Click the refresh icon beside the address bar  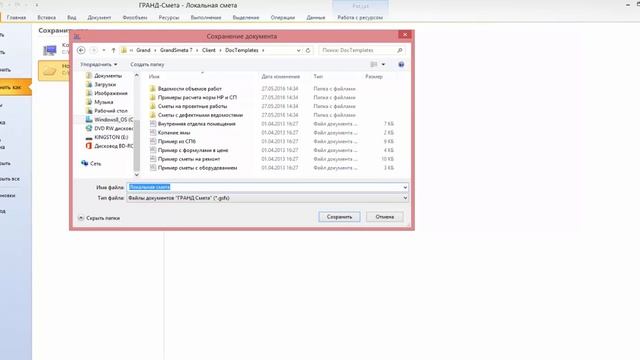[308, 50]
